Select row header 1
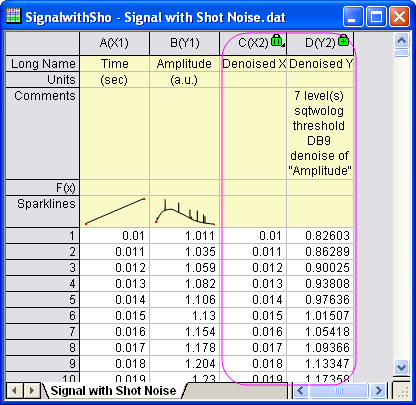The width and height of the screenshot is (416, 405). coord(43,236)
